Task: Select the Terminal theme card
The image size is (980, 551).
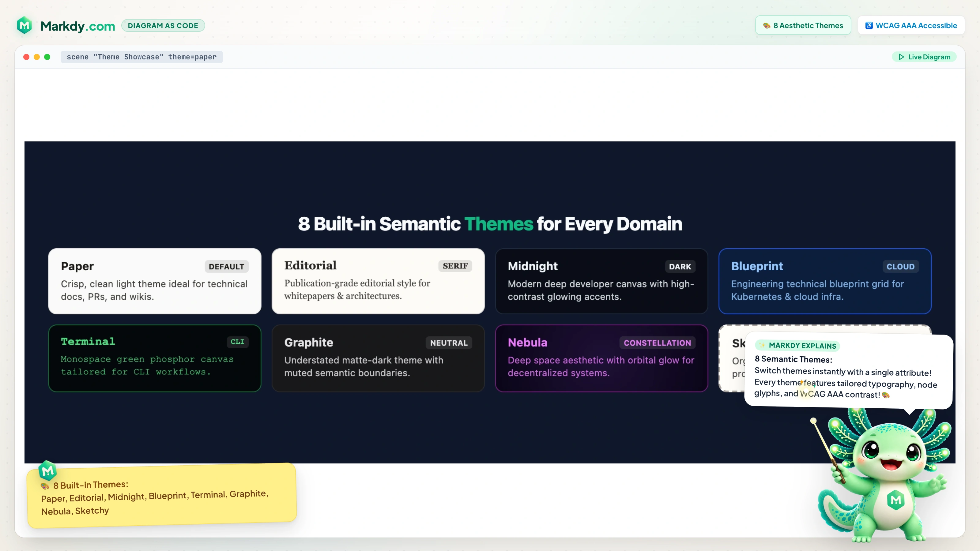Action: point(155,358)
